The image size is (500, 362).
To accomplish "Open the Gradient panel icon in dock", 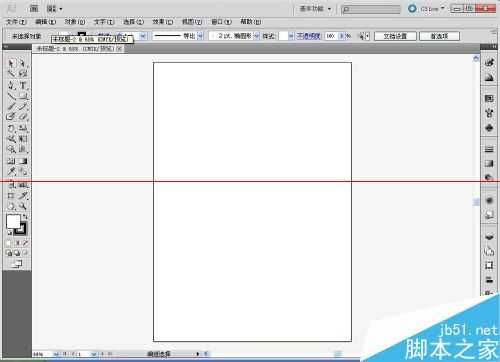I will click(489, 163).
